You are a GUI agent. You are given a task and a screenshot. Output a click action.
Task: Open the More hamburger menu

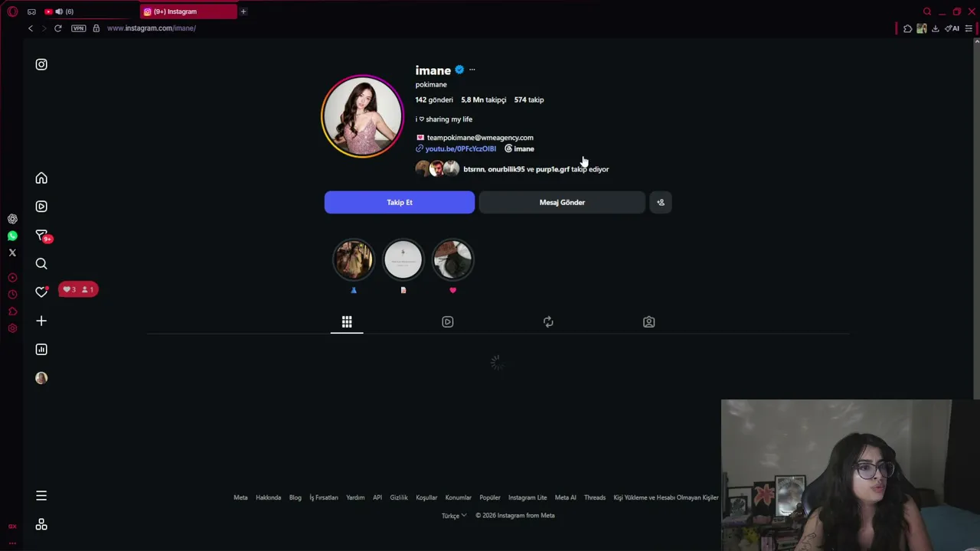click(41, 496)
